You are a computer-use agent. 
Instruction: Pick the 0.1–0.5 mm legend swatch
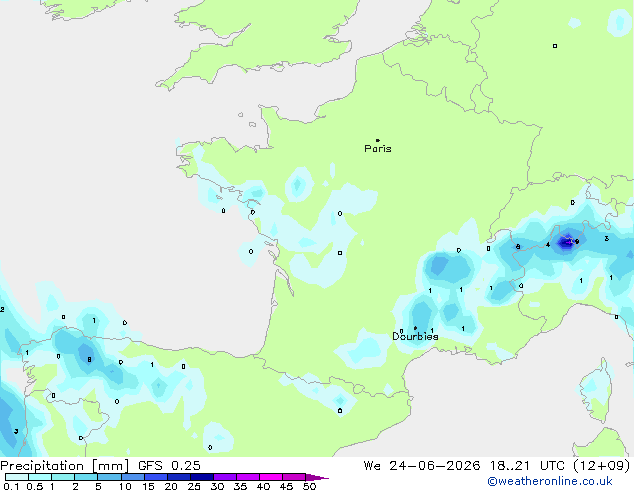pyautogui.click(x=17, y=477)
